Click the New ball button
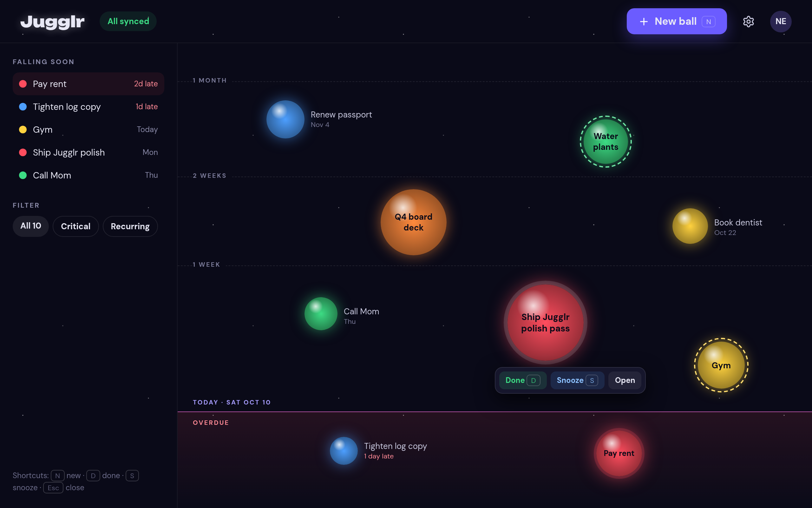The image size is (812, 508). pos(677,21)
